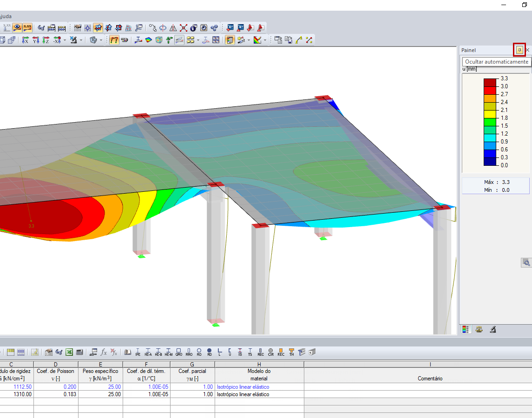Select the IS cross-section icon
The width and height of the screenshot is (532, 418).
(240, 352)
